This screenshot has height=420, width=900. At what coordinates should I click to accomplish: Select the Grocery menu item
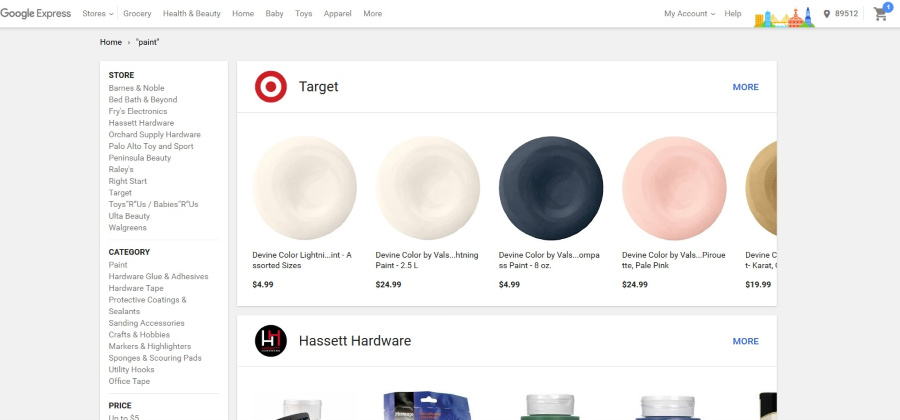[137, 14]
